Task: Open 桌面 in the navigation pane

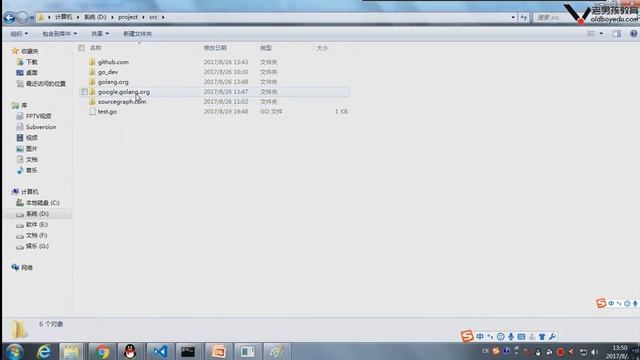Action: click(x=31, y=73)
